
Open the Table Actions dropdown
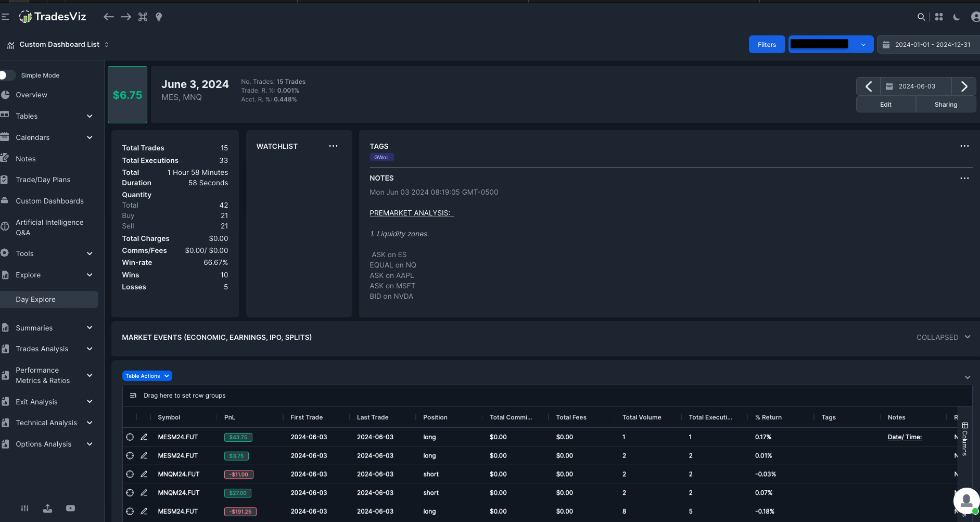pyautogui.click(x=147, y=376)
